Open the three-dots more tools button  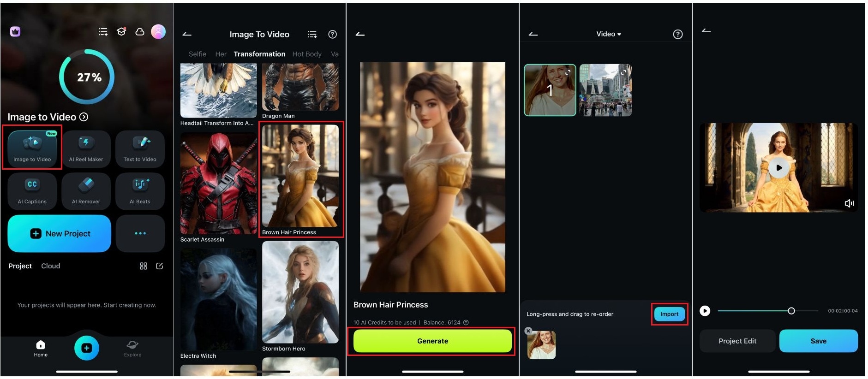point(140,233)
